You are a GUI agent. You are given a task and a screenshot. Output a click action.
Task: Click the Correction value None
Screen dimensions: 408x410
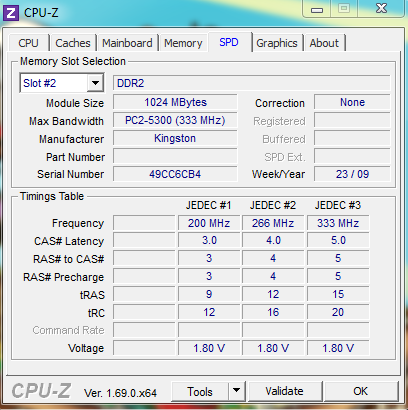pyautogui.click(x=352, y=102)
